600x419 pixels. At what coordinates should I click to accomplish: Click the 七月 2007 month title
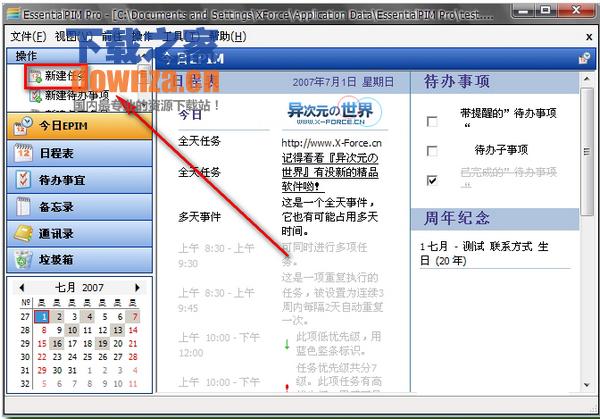[80, 287]
